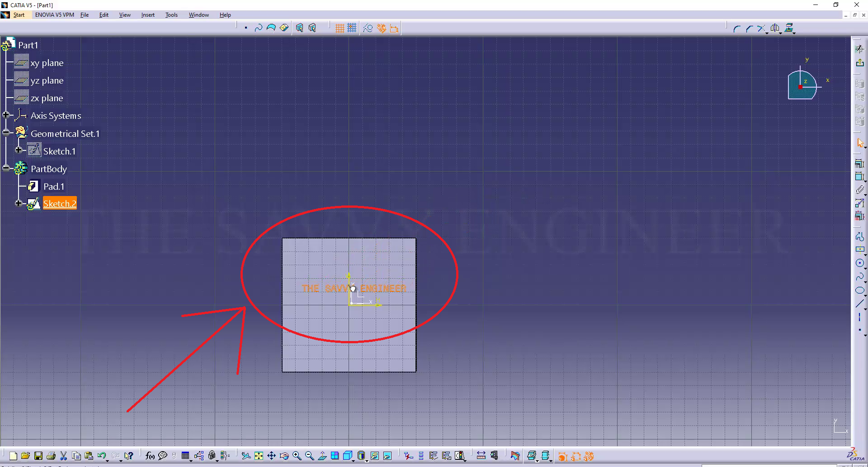The width and height of the screenshot is (868, 467).
Task: Click the Corner tool icon
Action: (x=736, y=28)
